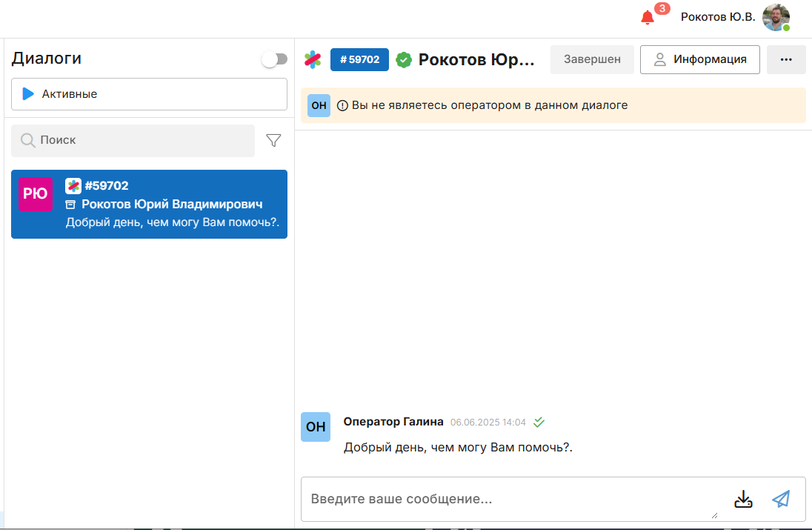The height and width of the screenshot is (530, 812).
Task: Open the three-dots more options menu
Action: click(x=786, y=59)
